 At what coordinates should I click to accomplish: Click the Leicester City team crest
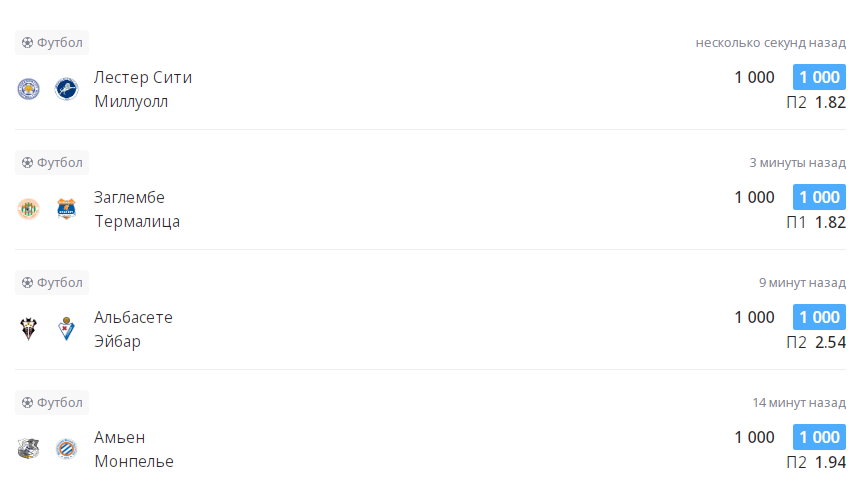point(28,89)
